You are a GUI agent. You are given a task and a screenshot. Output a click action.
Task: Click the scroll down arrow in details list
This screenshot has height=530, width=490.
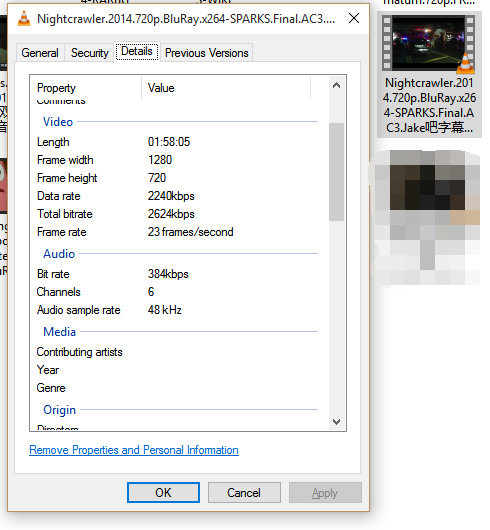336,421
